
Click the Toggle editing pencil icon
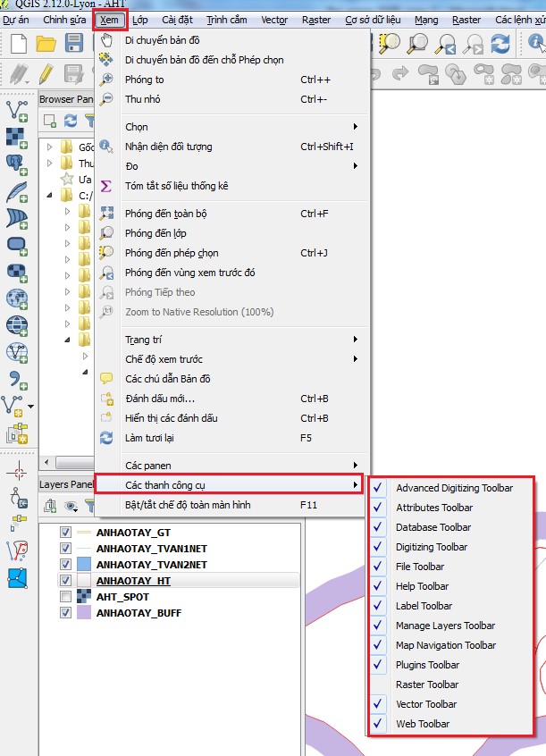pyautogui.click(x=46, y=74)
